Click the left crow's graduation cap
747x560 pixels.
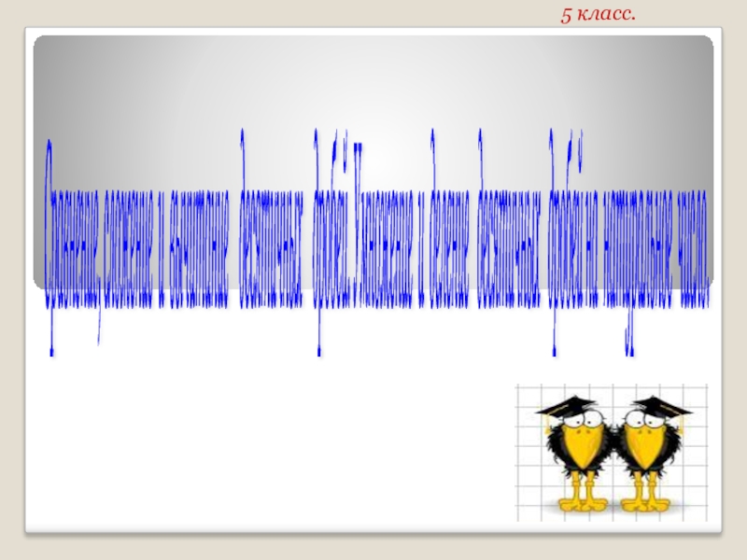tap(566, 406)
